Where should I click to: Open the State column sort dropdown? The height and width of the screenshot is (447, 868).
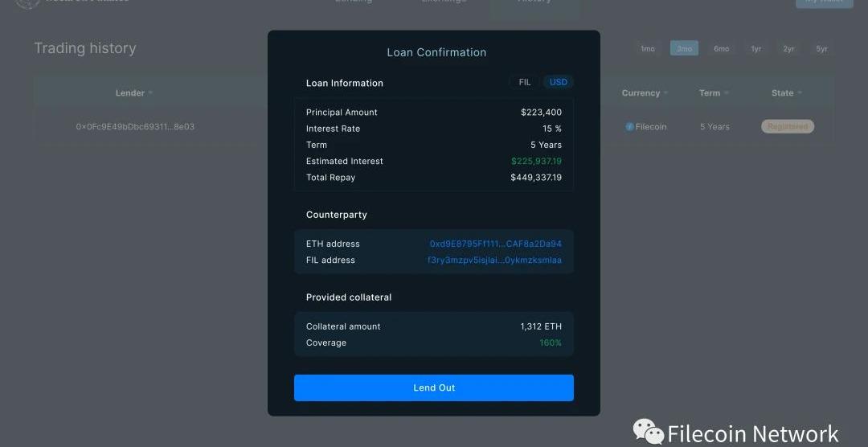pos(800,93)
